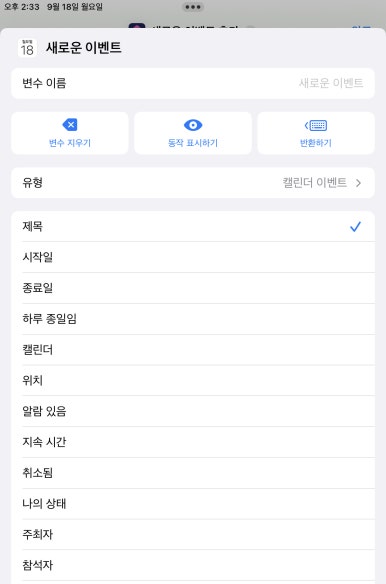386x584 pixels.
Task: Click the eye icon for 동작 표시하기
Action: 193,125
